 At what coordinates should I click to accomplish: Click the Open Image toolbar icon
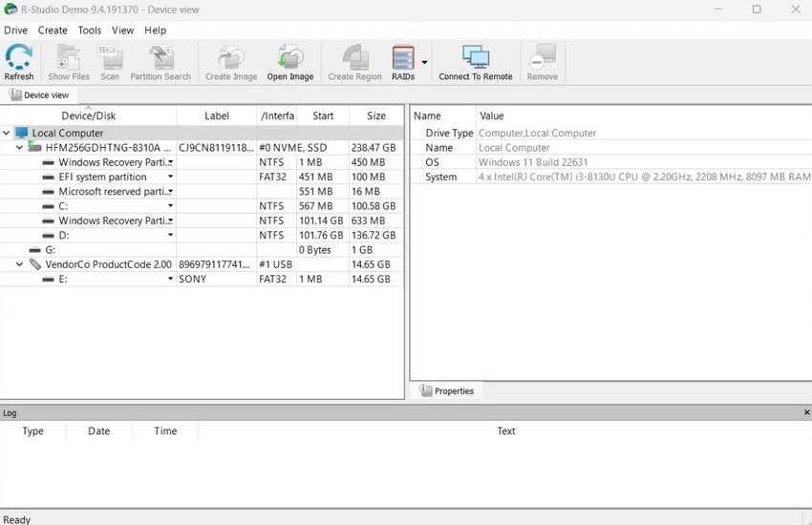pyautogui.click(x=290, y=57)
